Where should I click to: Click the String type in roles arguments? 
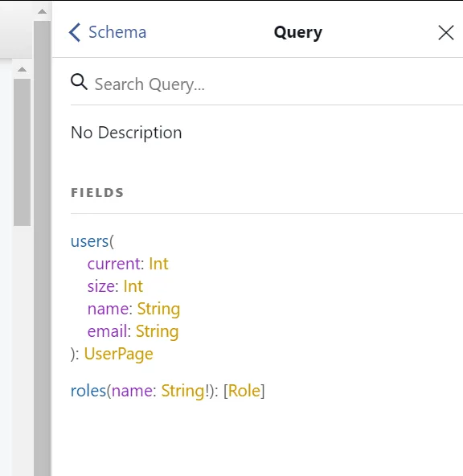[182, 391]
